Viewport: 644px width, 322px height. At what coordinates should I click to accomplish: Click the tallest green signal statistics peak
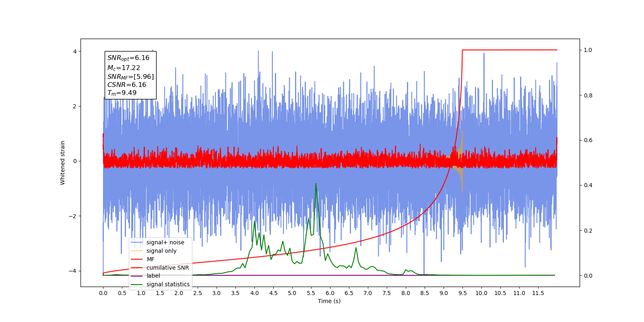(316, 184)
